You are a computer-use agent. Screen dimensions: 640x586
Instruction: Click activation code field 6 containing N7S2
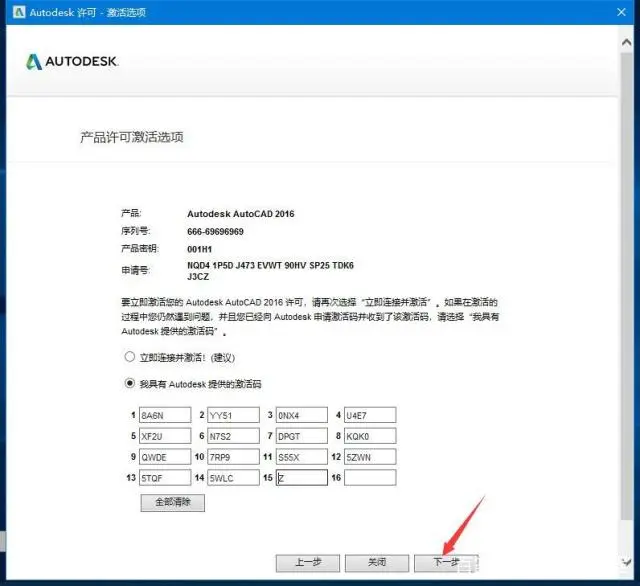point(233,436)
